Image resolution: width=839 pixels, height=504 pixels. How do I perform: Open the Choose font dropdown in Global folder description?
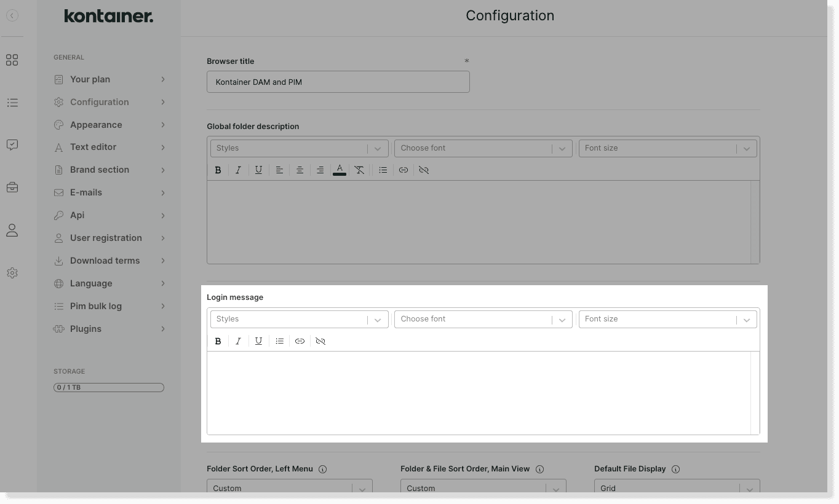pyautogui.click(x=483, y=148)
